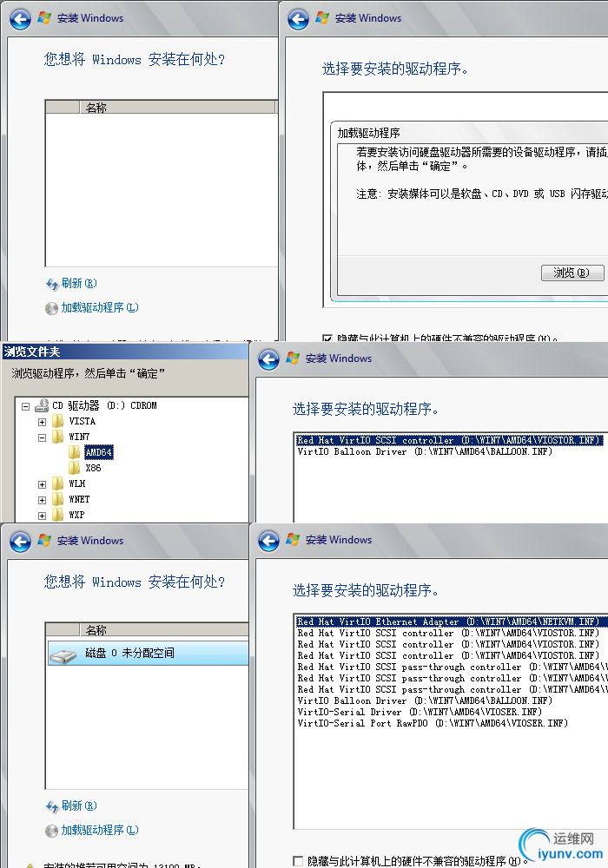Image resolution: width=608 pixels, height=868 pixels.
Task: Expand the WXP folder node
Action: (x=42, y=516)
